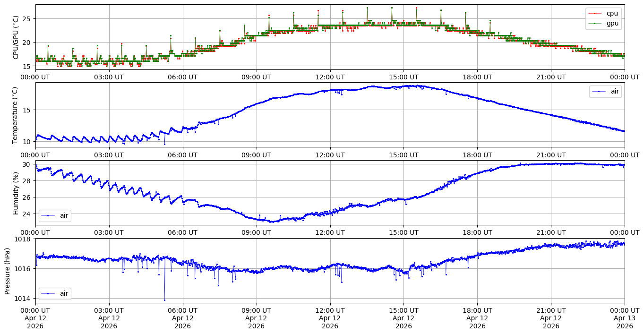Image resolution: width=644 pixels, height=334 pixels.
Task: Click the Humidity (%) y-axis label
Action: 16,193
